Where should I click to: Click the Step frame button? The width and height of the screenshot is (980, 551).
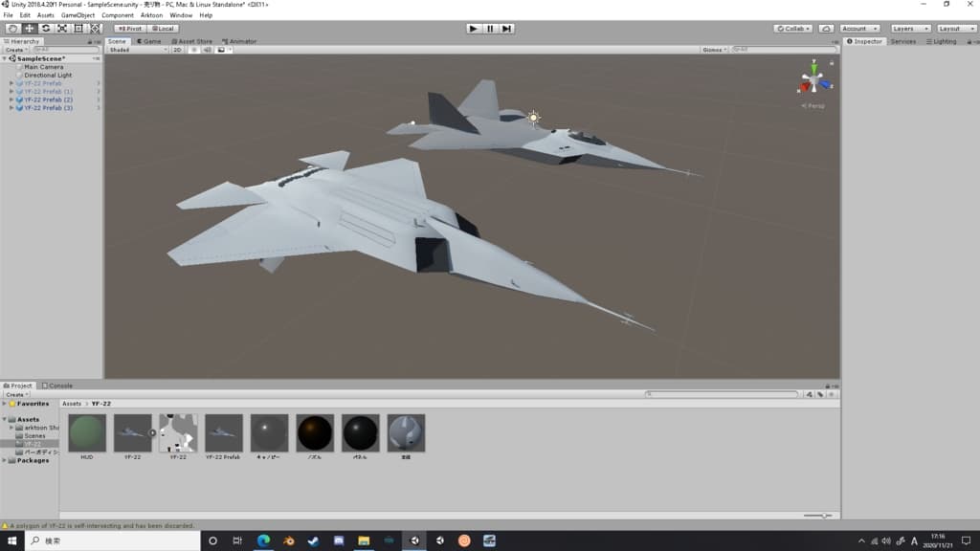(x=506, y=29)
